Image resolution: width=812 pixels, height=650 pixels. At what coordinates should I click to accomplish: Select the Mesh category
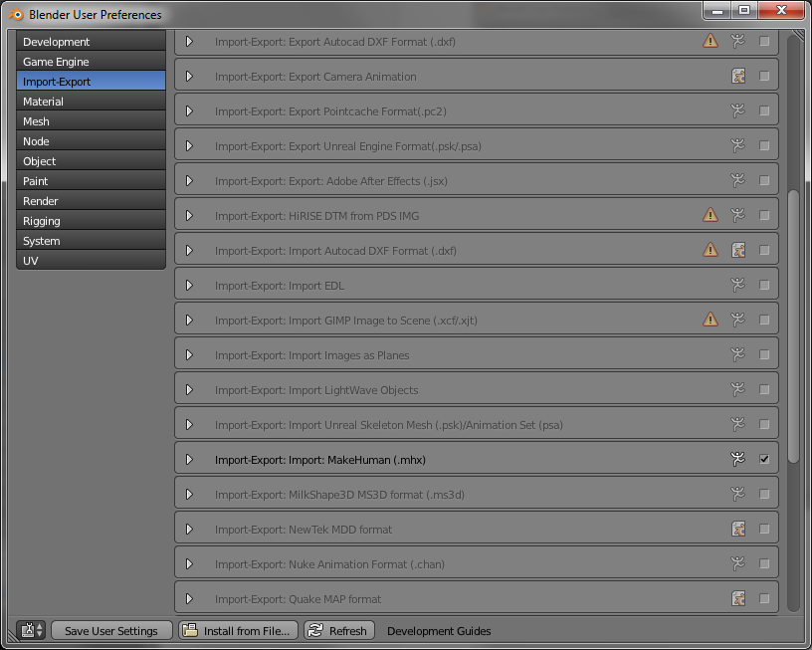(x=92, y=121)
